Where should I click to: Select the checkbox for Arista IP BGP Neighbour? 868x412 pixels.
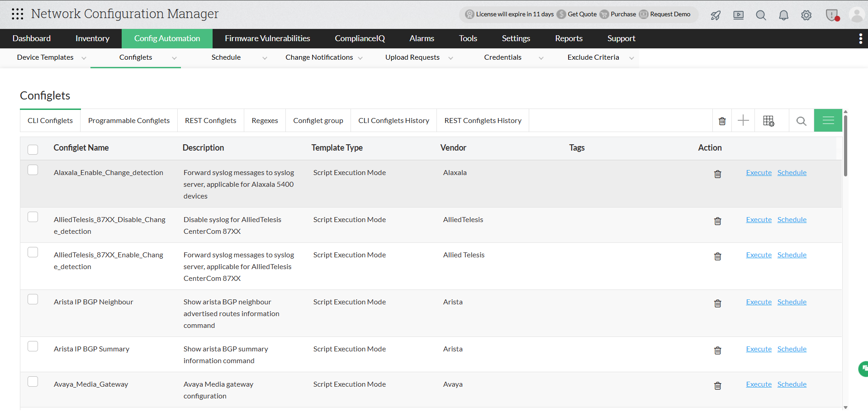click(33, 299)
